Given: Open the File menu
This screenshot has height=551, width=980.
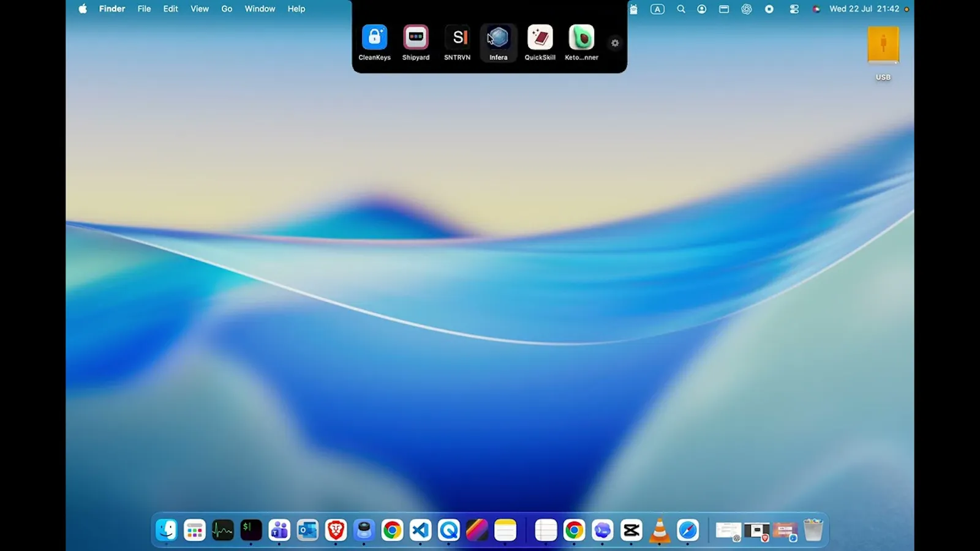Looking at the screenshot, I should click(144, 9).
